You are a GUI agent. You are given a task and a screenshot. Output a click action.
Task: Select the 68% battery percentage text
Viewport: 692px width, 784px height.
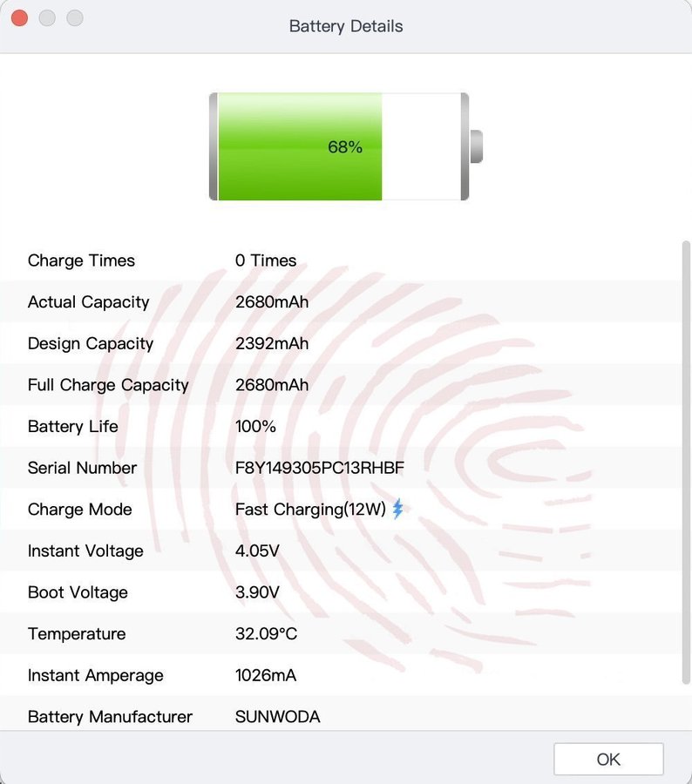pos(345,147)
